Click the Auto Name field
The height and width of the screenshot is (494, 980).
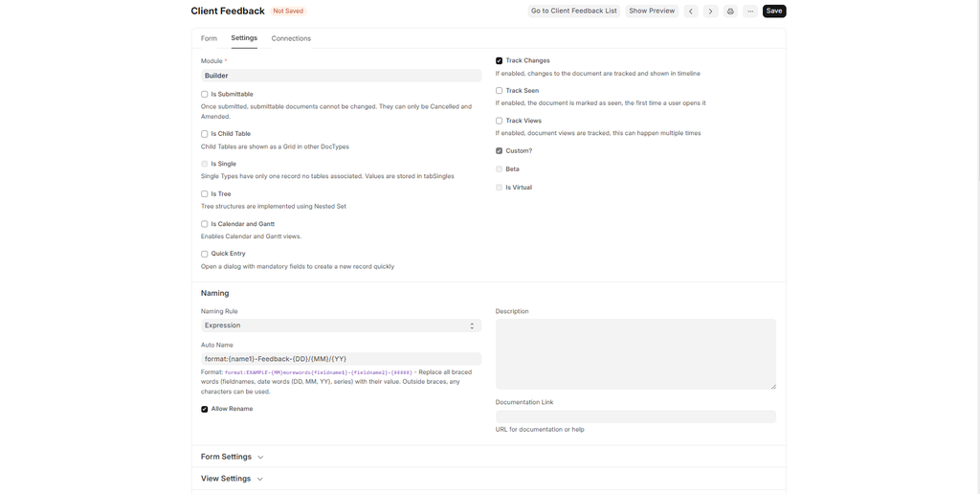pyautogui.click(x=341, y=359)
